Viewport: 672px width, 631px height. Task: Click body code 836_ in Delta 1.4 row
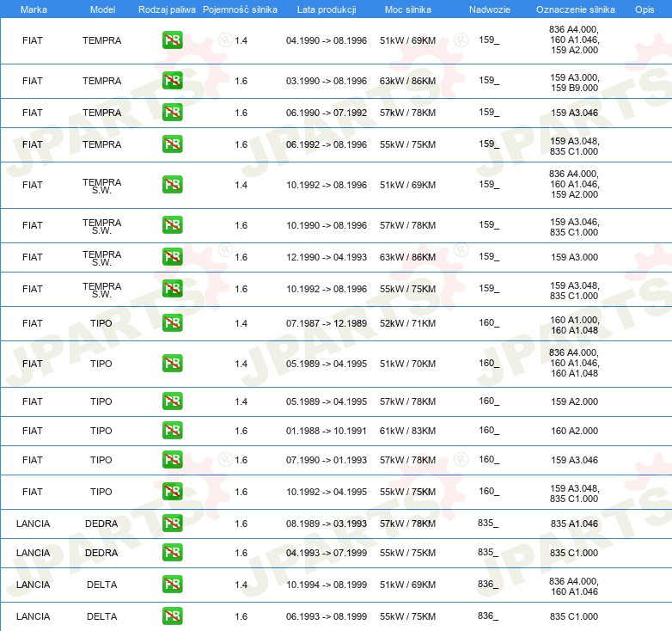[488, 584]
